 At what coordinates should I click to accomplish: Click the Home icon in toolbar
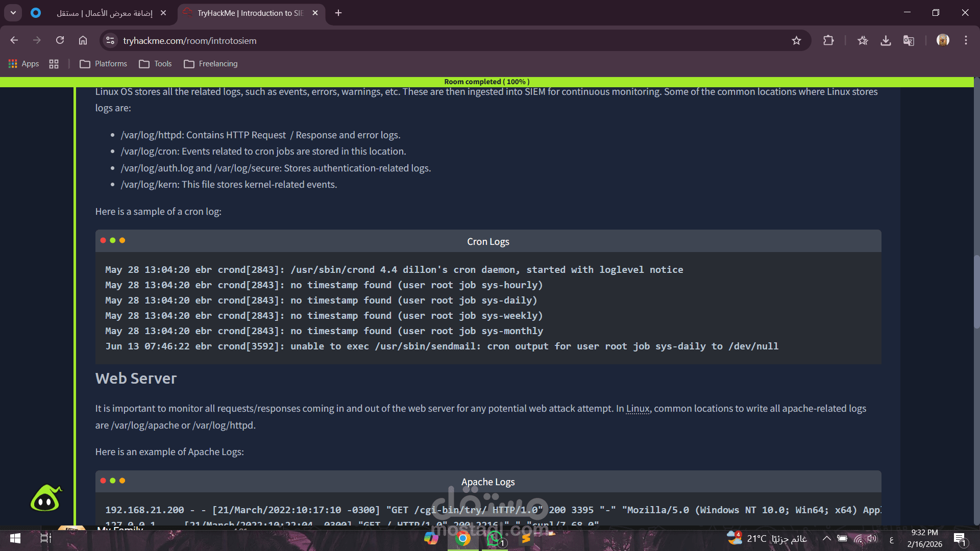pyautogui.click(x=83, y=40)
